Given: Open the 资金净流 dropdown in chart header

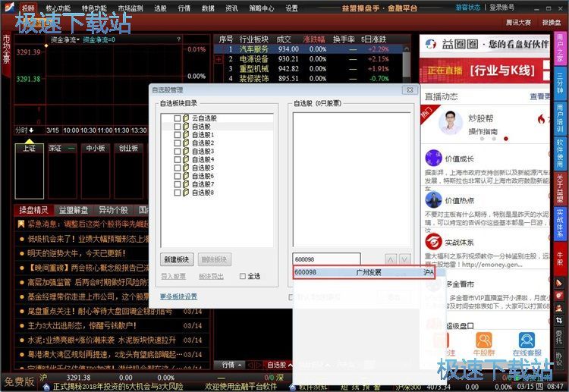Looking at the screenshot, I should coord(65,39).
